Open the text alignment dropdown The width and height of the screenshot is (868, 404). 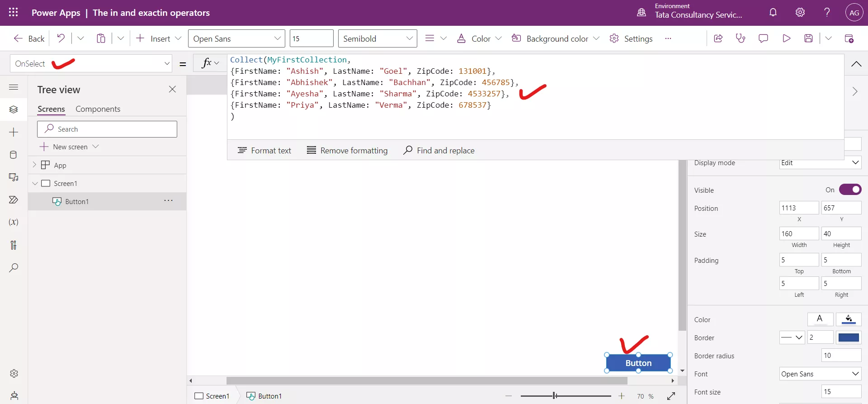[x=436, y=38]
